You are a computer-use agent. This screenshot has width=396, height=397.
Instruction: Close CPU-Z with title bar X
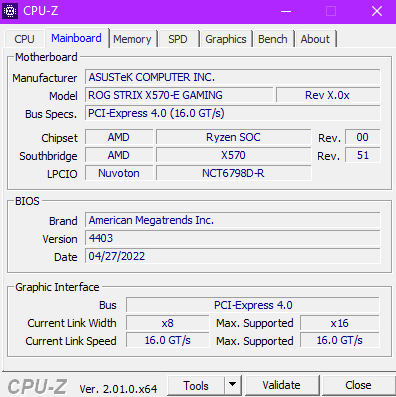tap(377, 11)
